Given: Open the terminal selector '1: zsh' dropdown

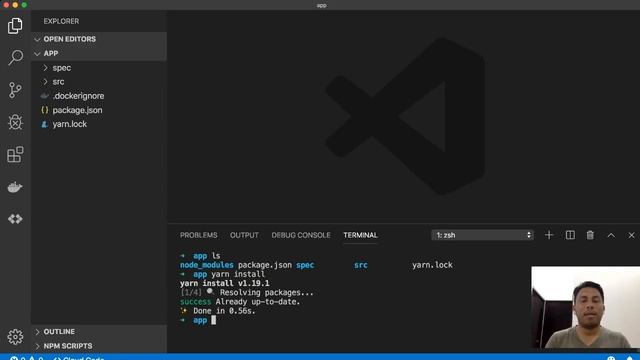Looking at the screenshot, I should tap(482, 235).
